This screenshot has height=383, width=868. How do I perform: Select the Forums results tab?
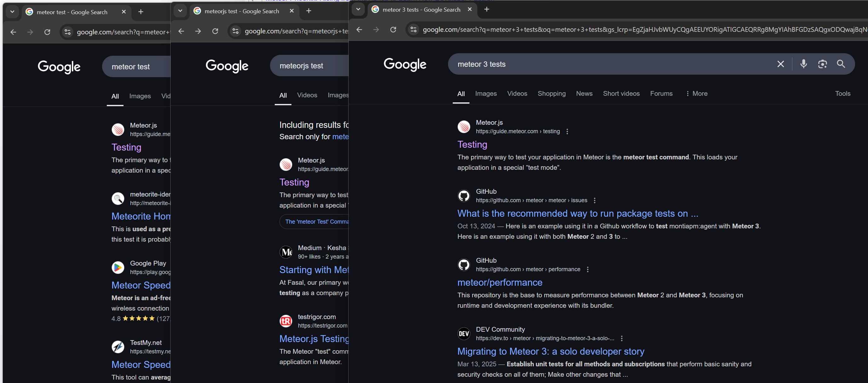pyautogui.click(x=661, y=94)
